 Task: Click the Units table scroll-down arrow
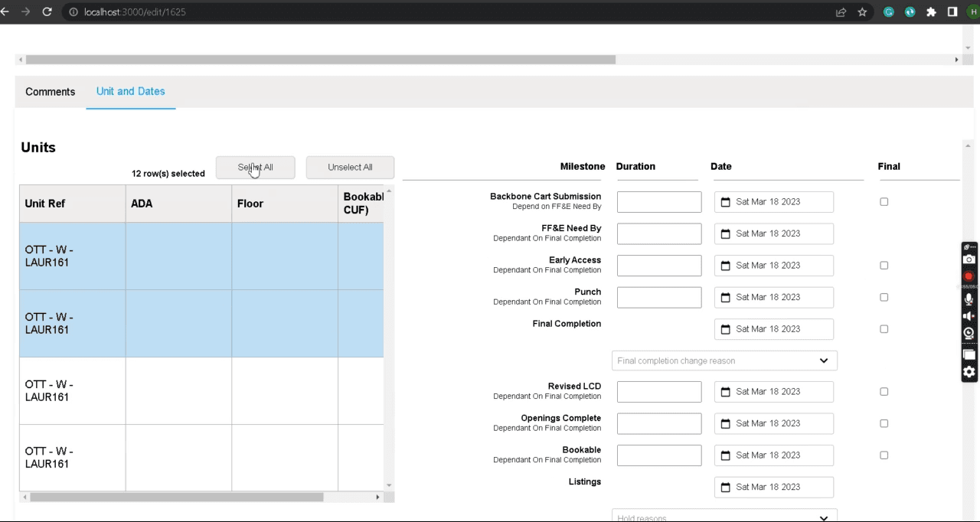pos(389,485)
